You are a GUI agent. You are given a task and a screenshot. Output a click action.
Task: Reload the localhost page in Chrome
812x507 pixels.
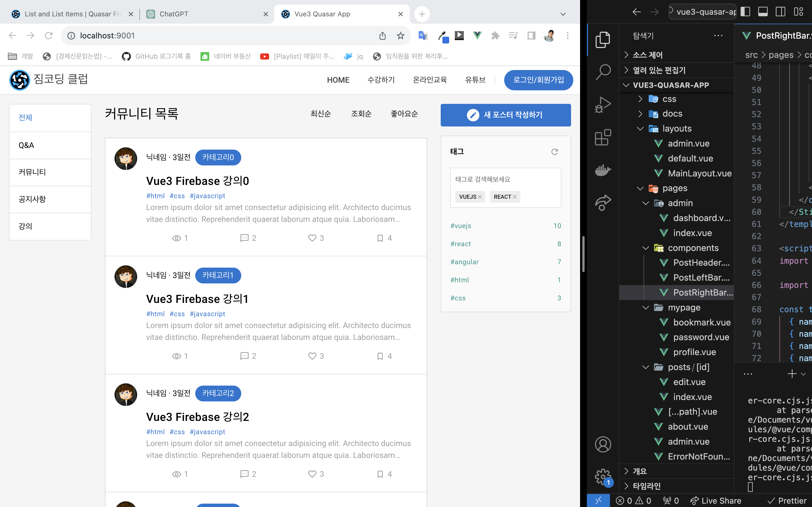coord(49,36)
